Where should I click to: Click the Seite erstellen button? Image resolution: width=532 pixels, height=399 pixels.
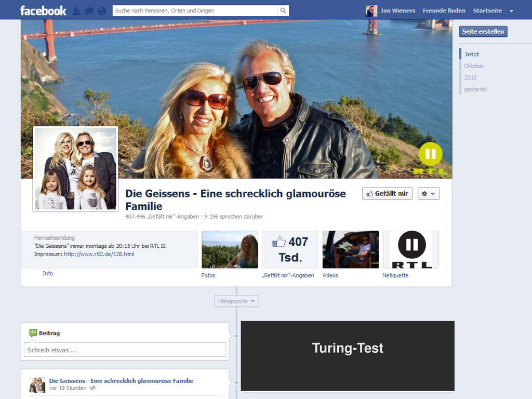pyautogui.click(x=483, y=32)
